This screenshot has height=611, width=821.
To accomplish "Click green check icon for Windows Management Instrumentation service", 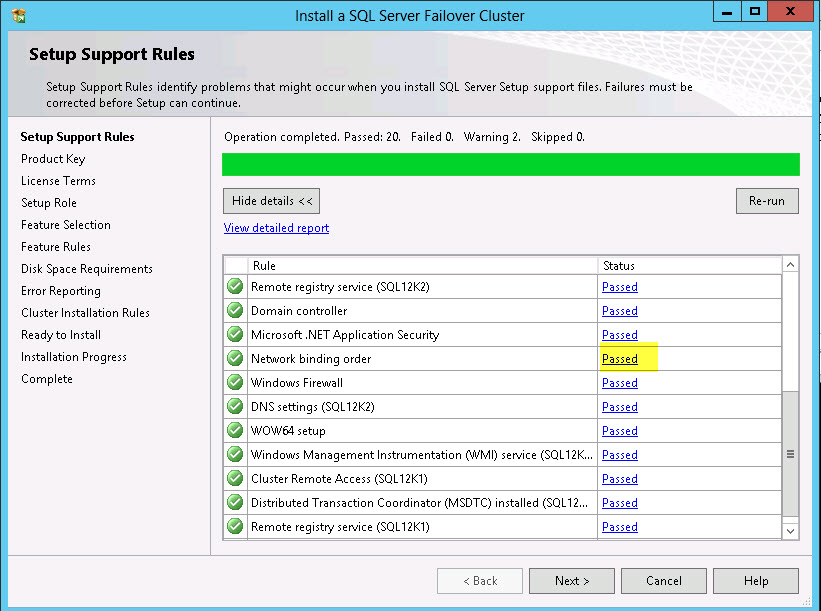I will click(x=235, y=454).
